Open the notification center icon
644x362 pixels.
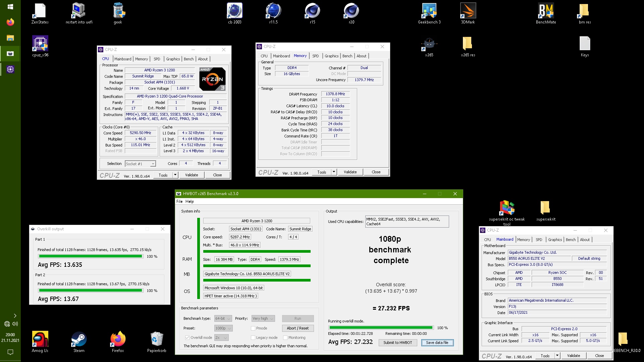tap(10, 352)
